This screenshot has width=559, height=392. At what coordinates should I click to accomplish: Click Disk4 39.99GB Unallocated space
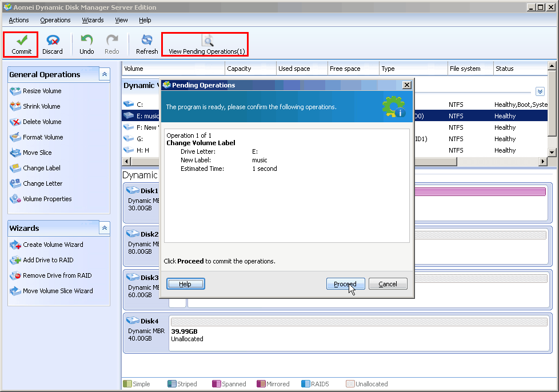(x=359, y=333)
